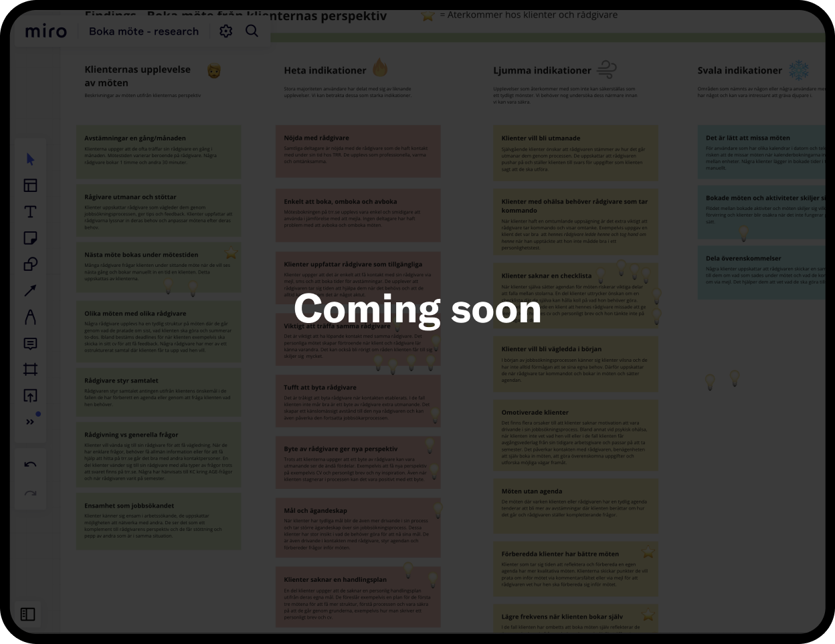Click the Miro logo
Image resolution: width=835 pixels, height=644 pixels.
(46, 31)
